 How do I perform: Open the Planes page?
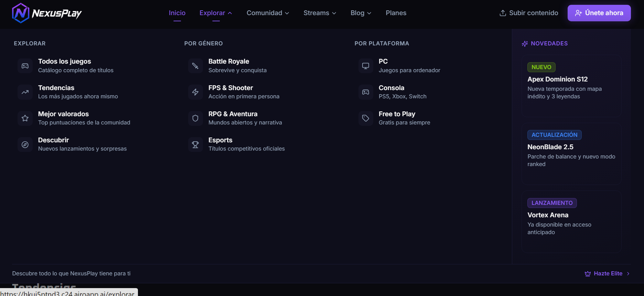tap(396, 13)
